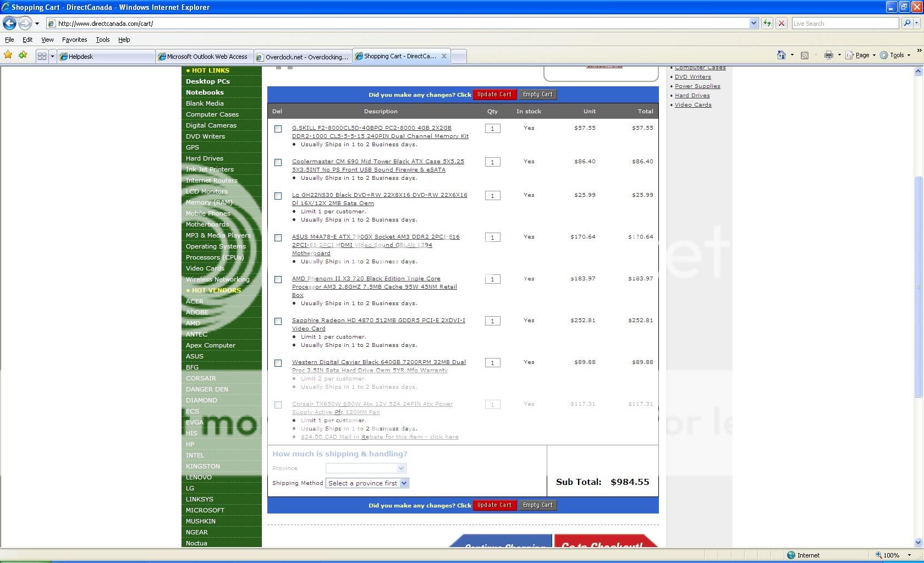This screenshot has height=563, width=924.
Task: Switch to the Microsoft Outlook Web Access tab
Action: 205,57
